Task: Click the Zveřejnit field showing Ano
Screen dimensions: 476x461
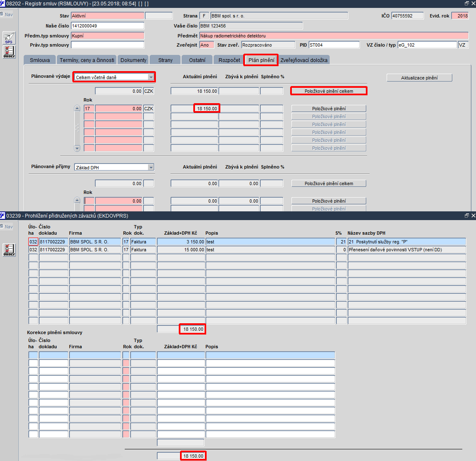Action: click(207, 45)
